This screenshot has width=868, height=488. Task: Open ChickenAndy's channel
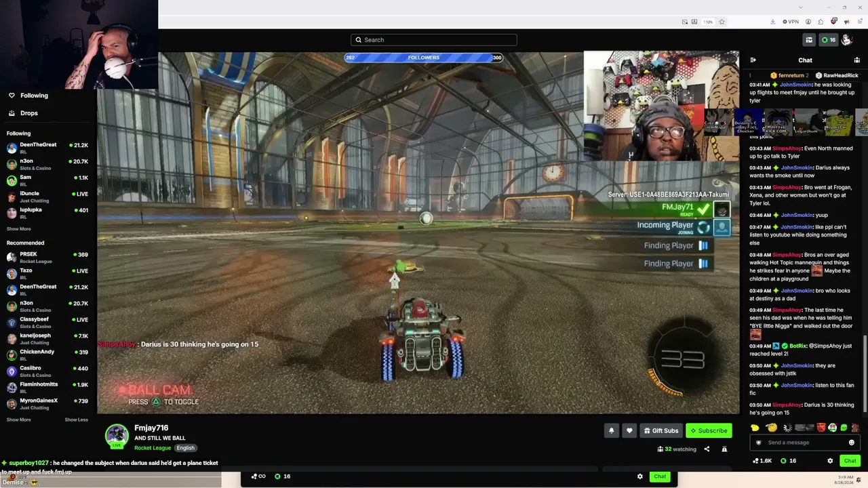[x=47, y=354]
